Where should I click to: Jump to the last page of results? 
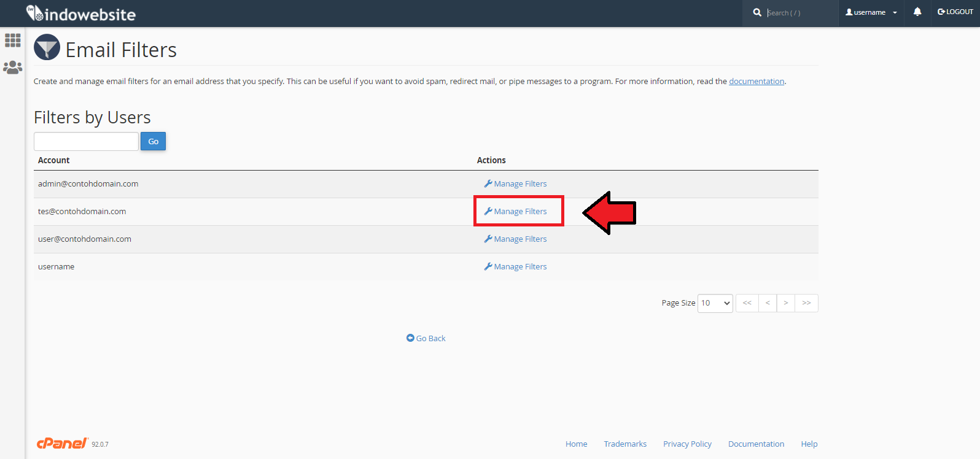point(806,303)
